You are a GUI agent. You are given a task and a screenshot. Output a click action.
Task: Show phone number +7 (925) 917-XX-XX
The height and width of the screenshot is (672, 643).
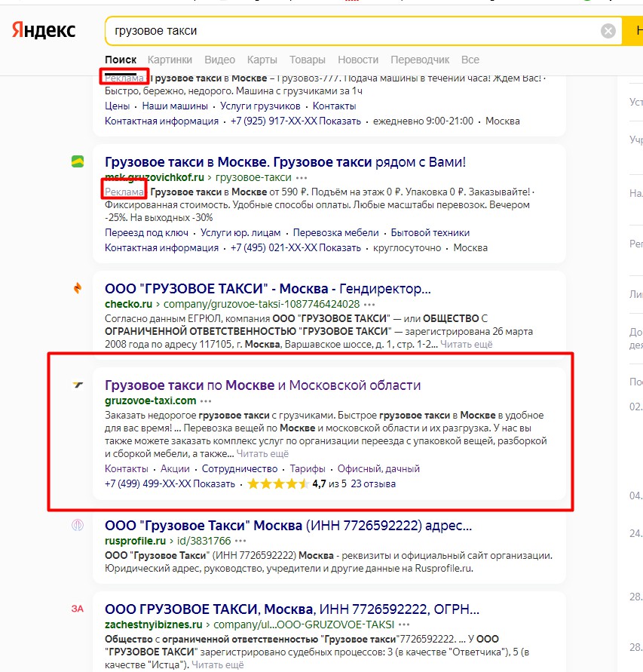click(295, 121)
